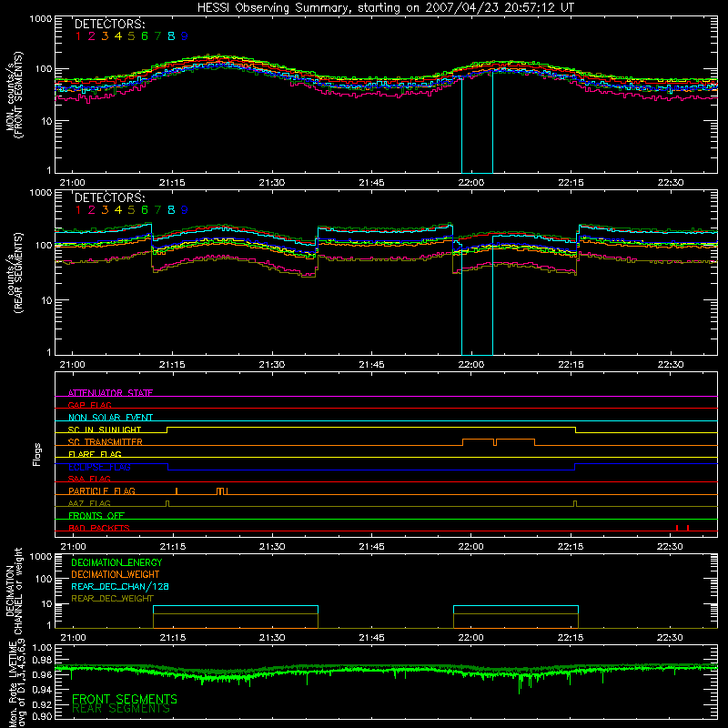Select orange detector 3 in front segments legend
This screenshot has width=728, height=728.
pos(105,35)
